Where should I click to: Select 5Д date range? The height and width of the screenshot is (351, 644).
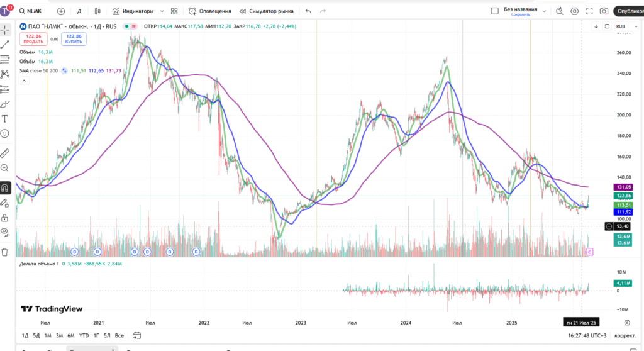(36, 335)
